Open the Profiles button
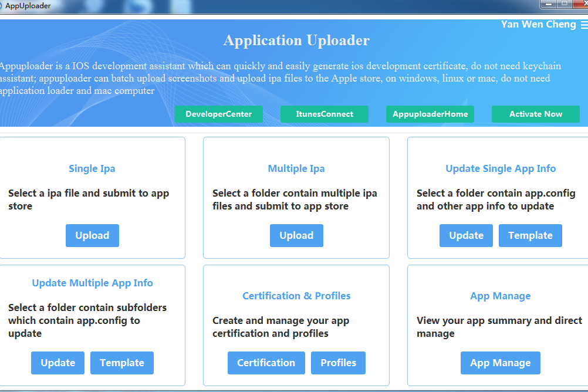This screenshot has height=392, width=588. (x=338, y=363)
